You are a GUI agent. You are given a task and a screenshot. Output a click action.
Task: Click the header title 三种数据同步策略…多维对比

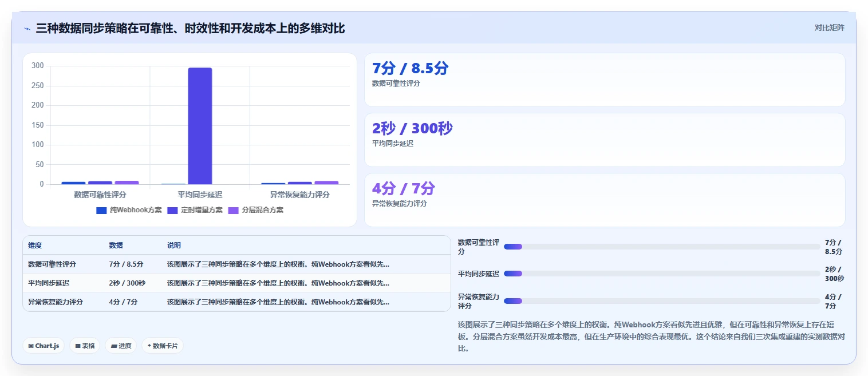(x=191, y=29)
